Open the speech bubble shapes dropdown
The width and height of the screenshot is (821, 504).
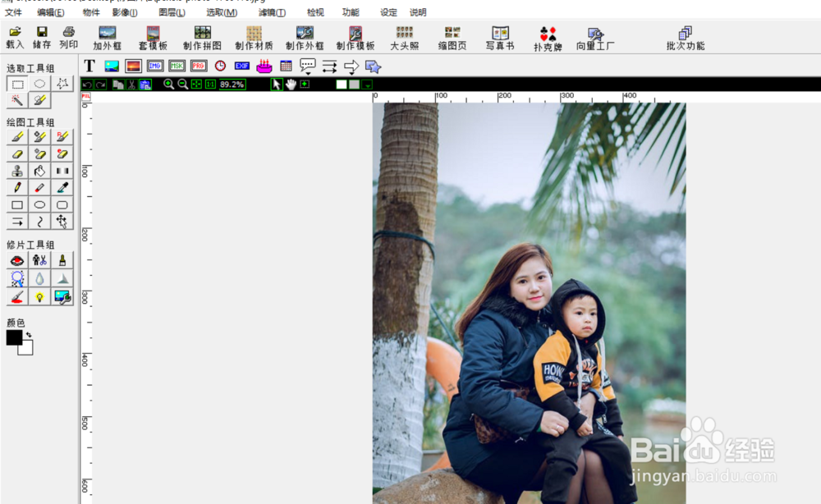point(307,66)
